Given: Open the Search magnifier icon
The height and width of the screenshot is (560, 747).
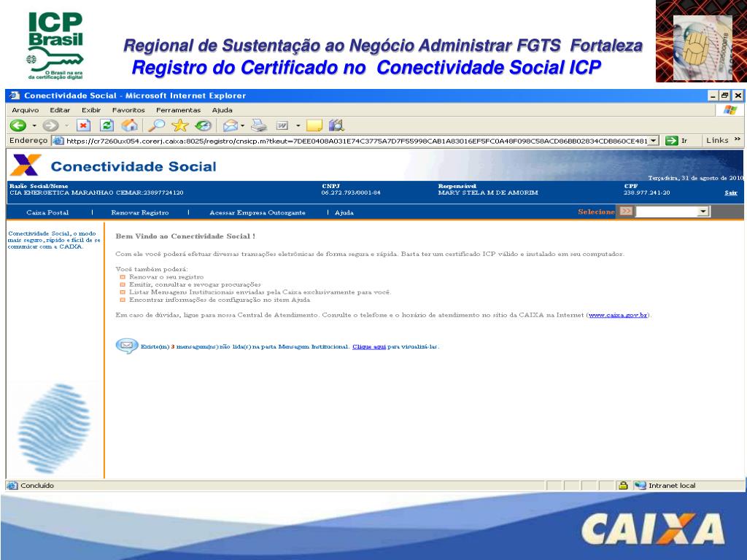Looking at the screenshot, I should [156, 125].
